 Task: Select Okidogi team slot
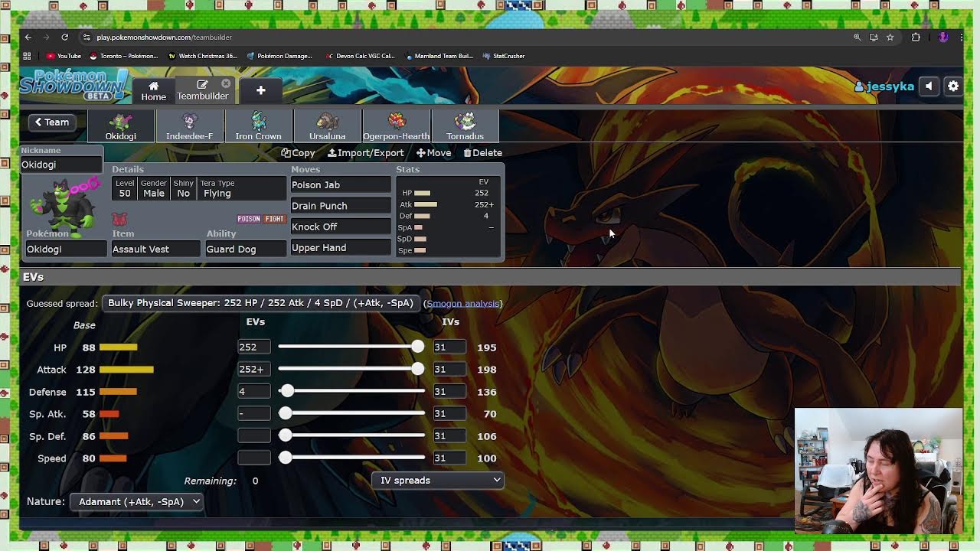120,126
